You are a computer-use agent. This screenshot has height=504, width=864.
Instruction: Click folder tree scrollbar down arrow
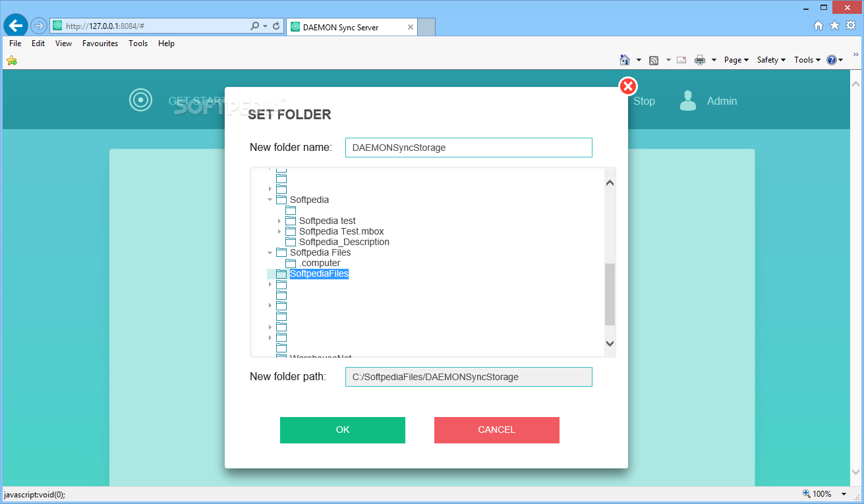610,343
